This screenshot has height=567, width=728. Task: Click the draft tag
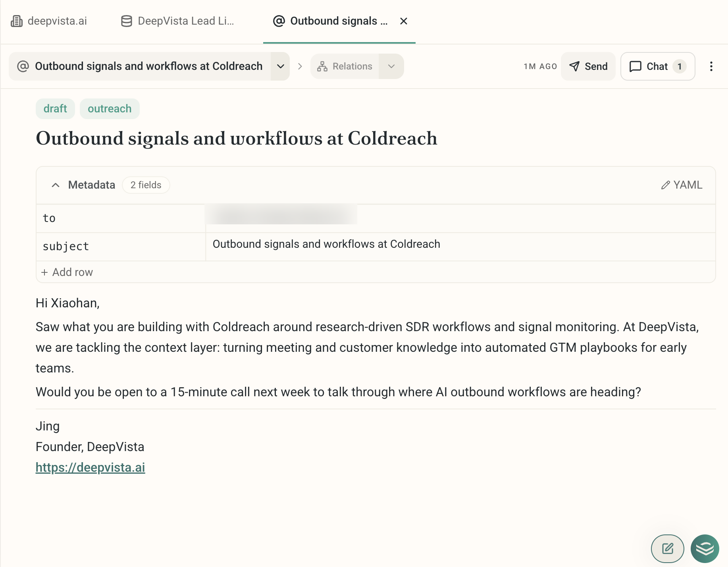tap(55, 109)
